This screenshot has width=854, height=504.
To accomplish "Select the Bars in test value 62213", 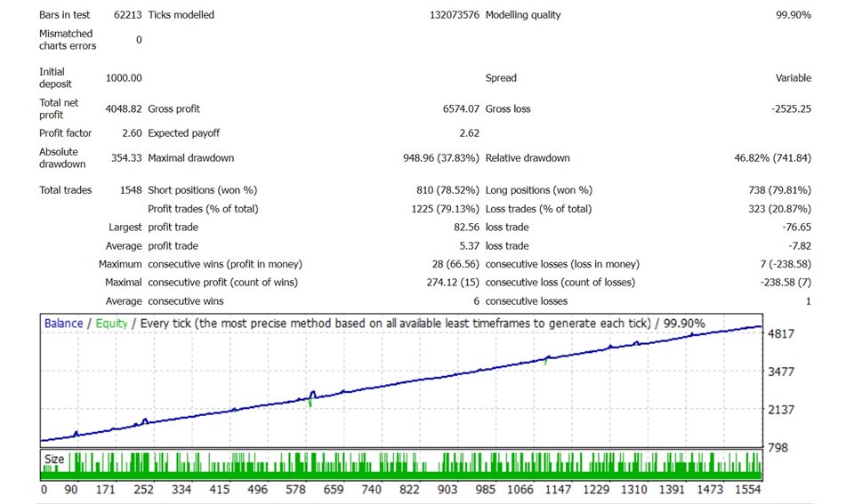I will [x=127, y=15].
